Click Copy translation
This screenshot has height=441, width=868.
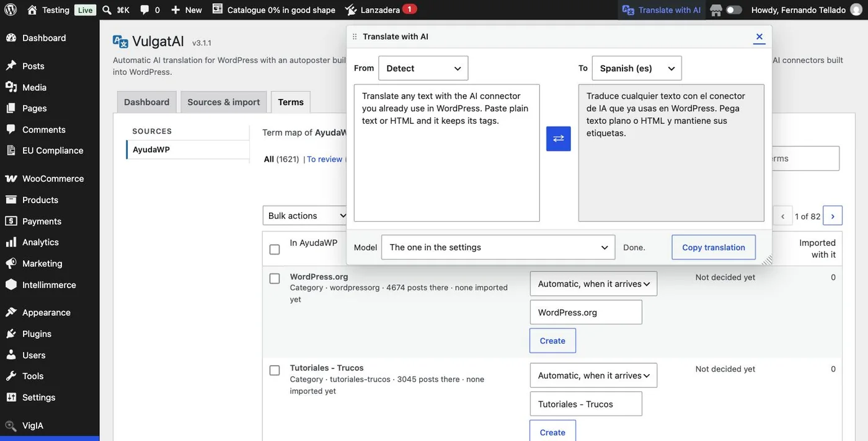tap(714, 247)
